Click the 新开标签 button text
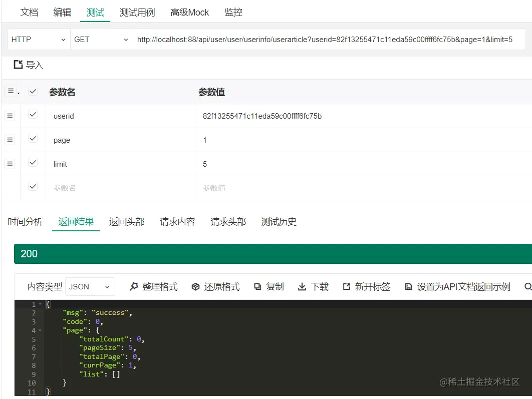The width and height of the screenshot is (532, 399). coord(373,287)
